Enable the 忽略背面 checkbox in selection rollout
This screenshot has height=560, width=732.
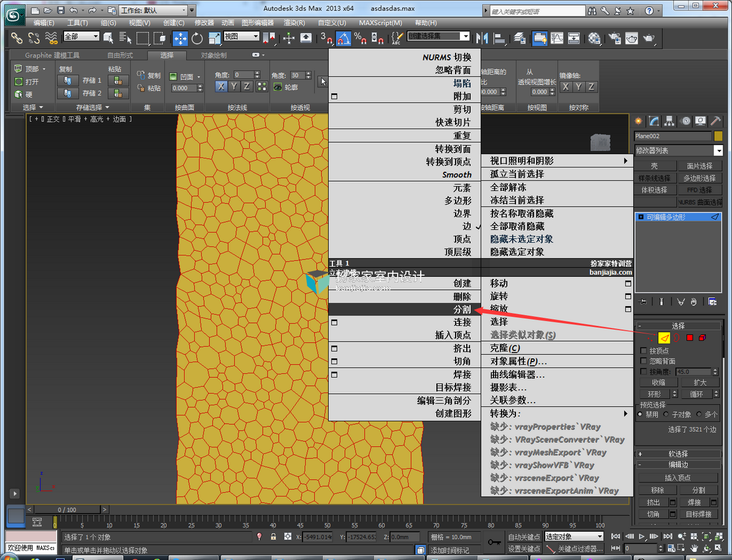point(644,361)
